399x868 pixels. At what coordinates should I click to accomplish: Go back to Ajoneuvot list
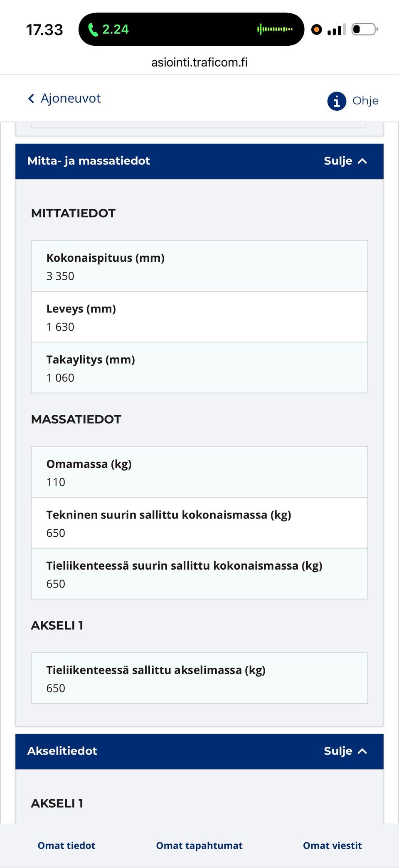pyautogui.click(x=71, y=99)
